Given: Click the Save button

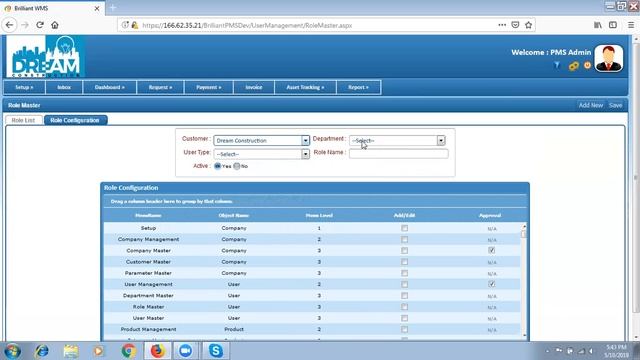Looking at the screenshot, I should coord(616,105).
